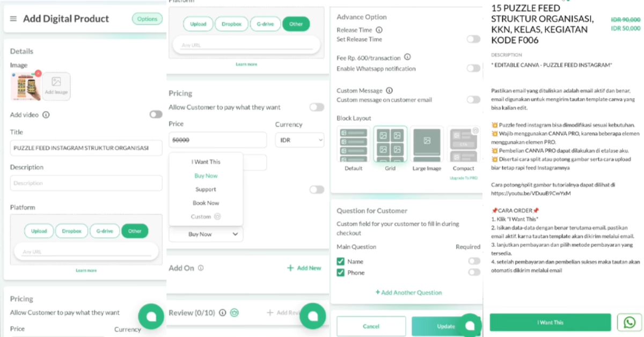Click the Options button
This screenshot has height=337, width=644.
(x=147, y=19)
